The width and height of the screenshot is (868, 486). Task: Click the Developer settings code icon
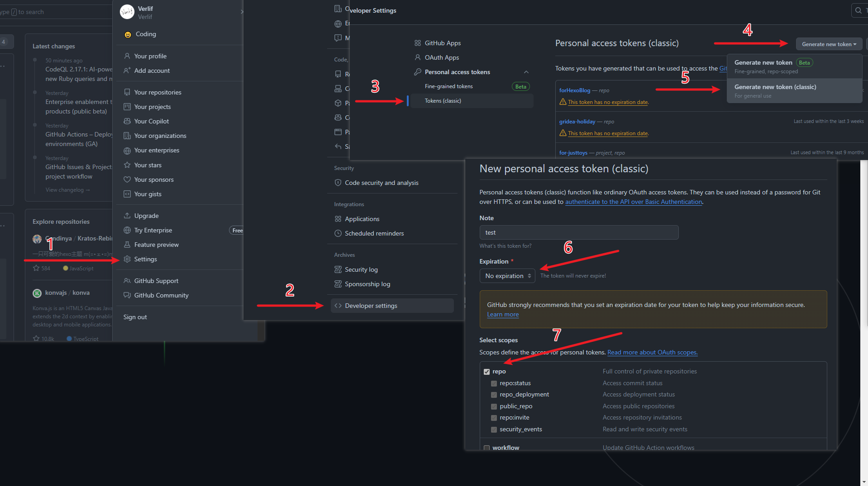pos(338,306)
